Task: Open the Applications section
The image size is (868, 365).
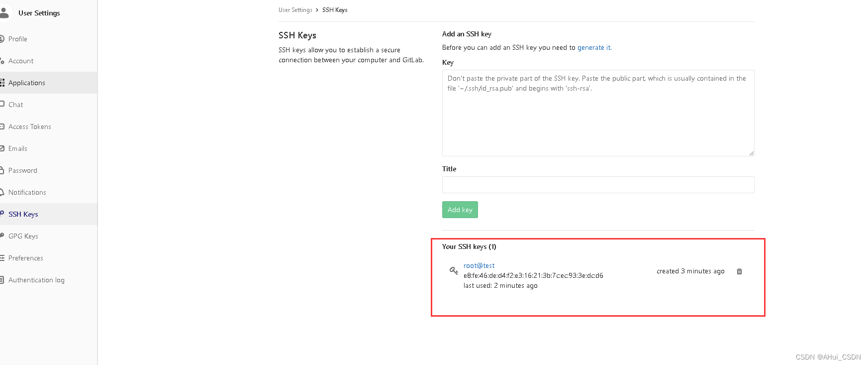Action: click(27, 83)
